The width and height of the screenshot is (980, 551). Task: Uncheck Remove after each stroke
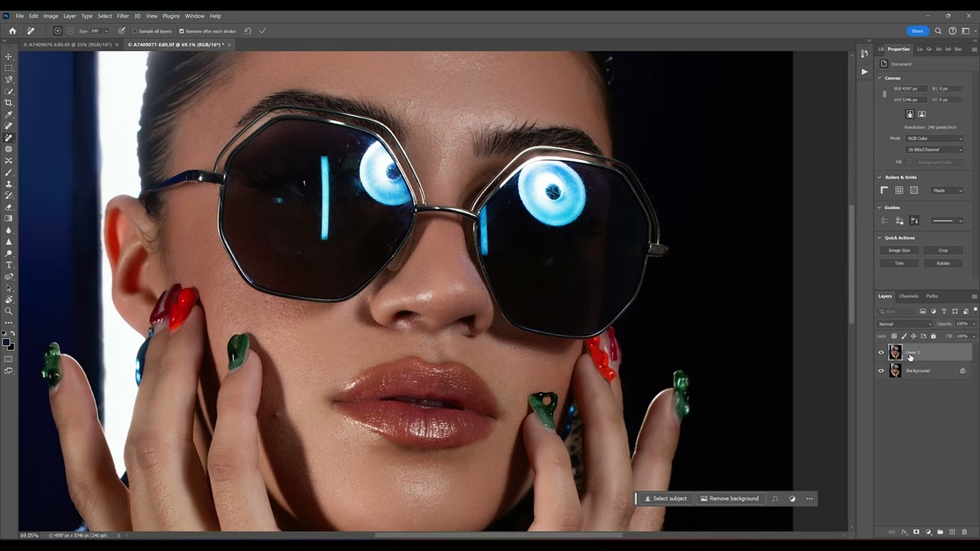pyautogui.click(x=181, y=31)
